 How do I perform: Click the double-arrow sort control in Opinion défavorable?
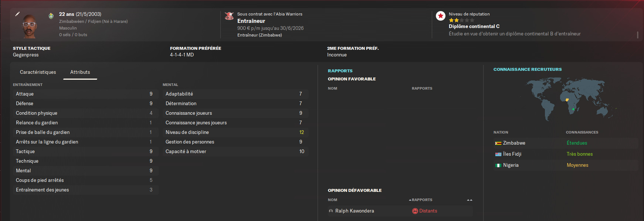470,200
